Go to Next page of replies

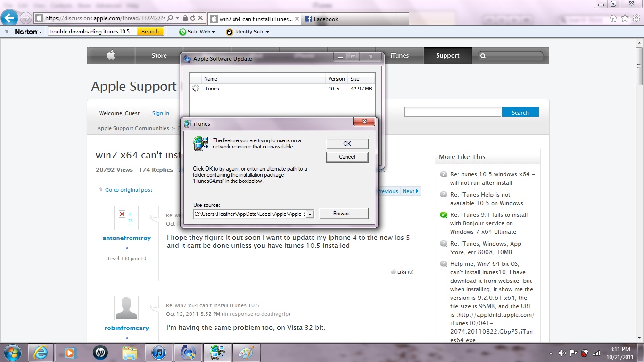(x=410, y=191)
